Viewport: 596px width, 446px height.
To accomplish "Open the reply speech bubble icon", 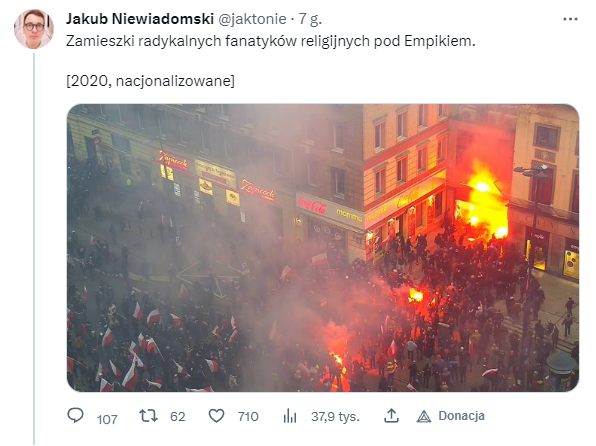I will [x=75, y=415].
